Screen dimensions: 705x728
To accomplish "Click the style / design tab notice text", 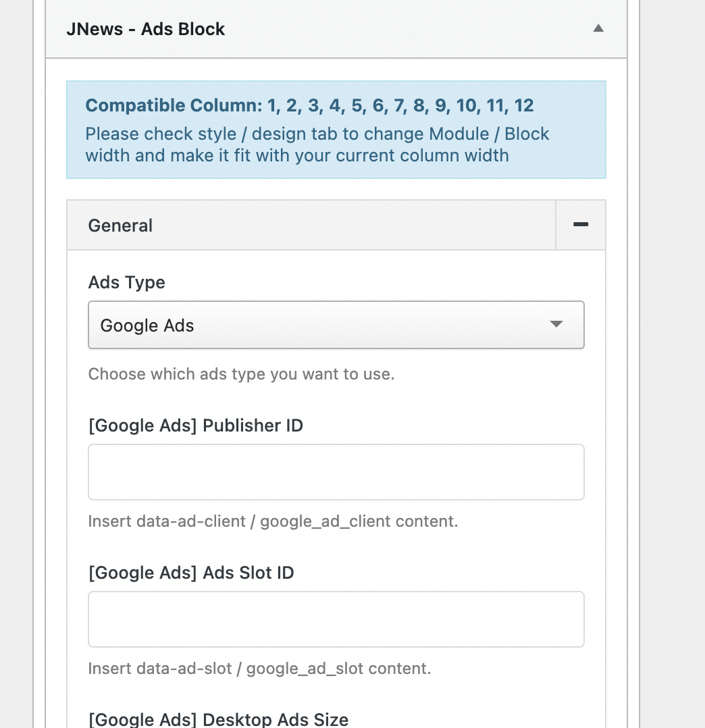I will pyautogui.click(x=317, y=145).
